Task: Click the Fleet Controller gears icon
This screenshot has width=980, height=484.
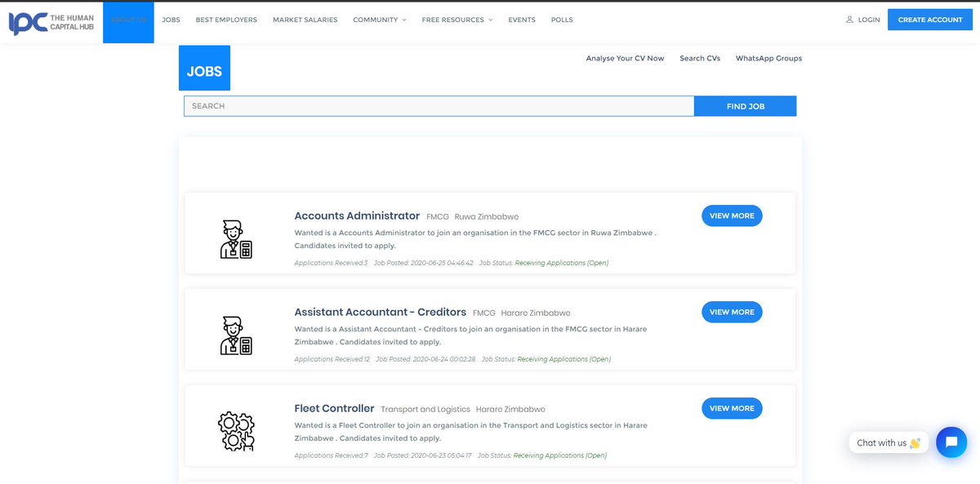Action: click(236, 432)
